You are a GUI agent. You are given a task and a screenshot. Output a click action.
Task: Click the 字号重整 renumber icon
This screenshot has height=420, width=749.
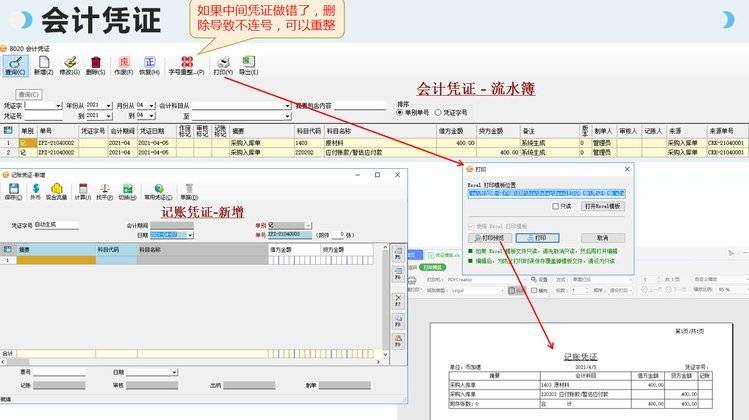[x=186, y=64]
